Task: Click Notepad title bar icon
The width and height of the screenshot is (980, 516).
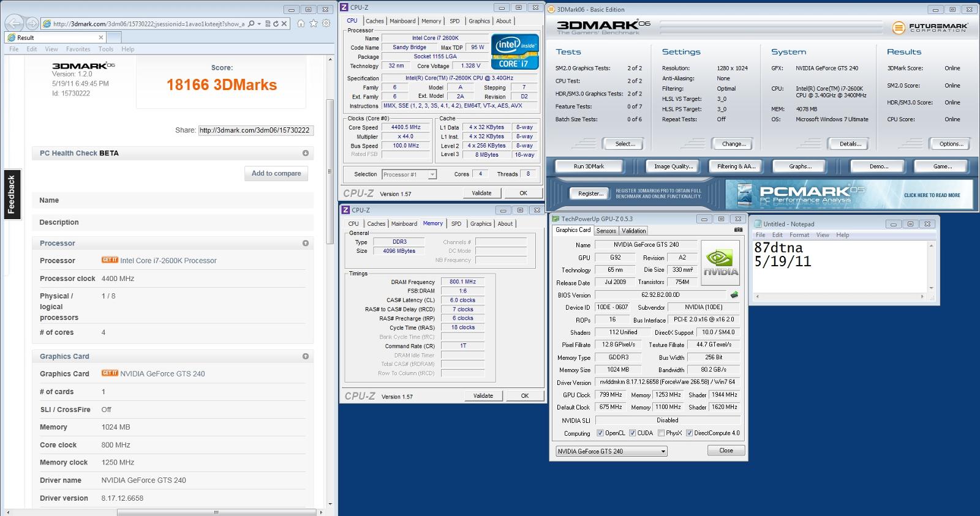Action: pyautogui.click(x=758, y=224)
